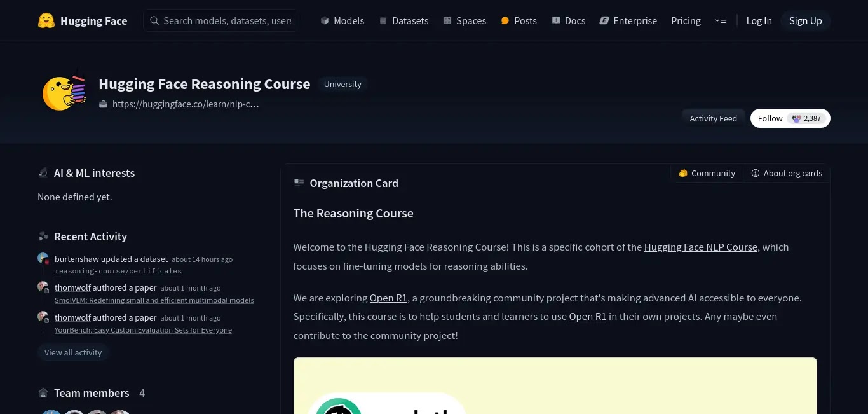The width and height of the screenshot is (868, 414).
Task: Go to the Pricing page
Action: coord(686,20)
